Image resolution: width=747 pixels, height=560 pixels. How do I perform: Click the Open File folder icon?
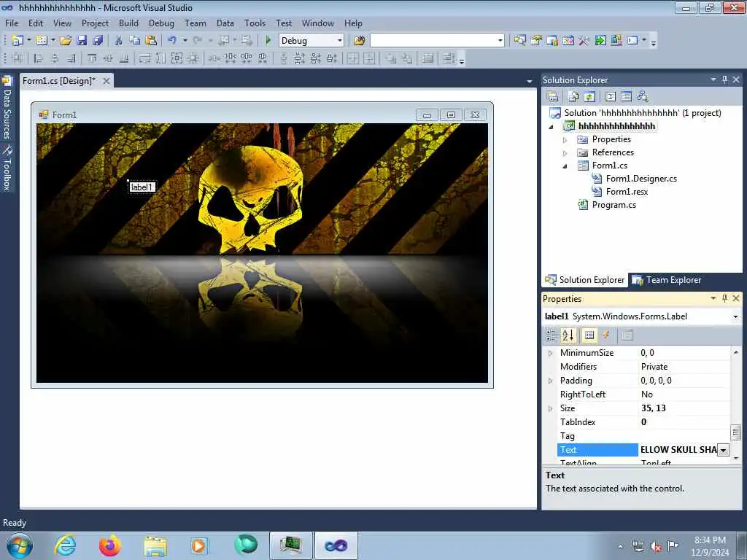pos(66,41)
